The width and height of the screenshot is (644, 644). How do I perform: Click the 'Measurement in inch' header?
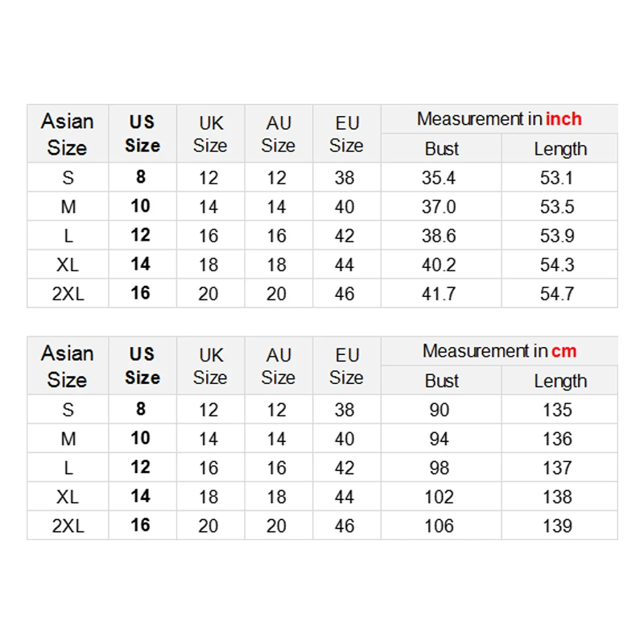pos(499,119)
